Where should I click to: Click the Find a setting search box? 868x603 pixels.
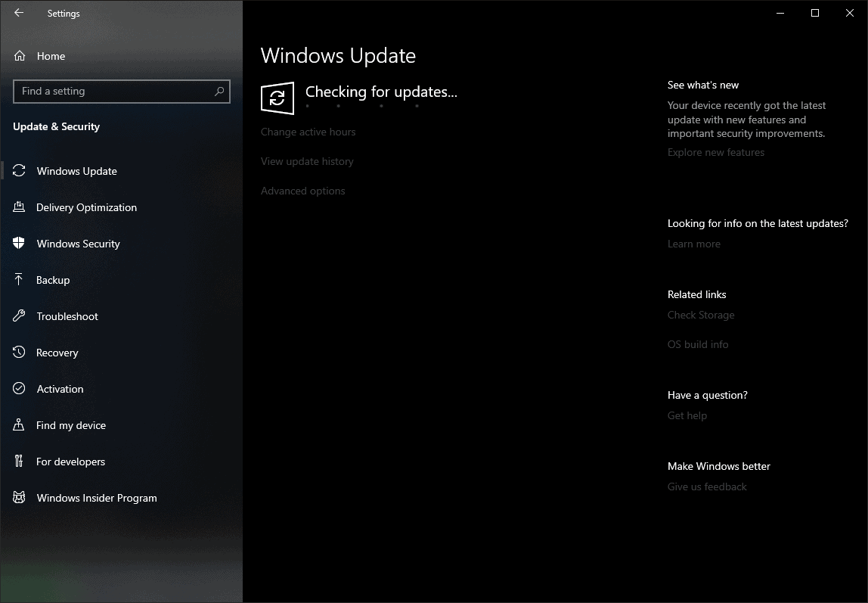coord(113,92)
